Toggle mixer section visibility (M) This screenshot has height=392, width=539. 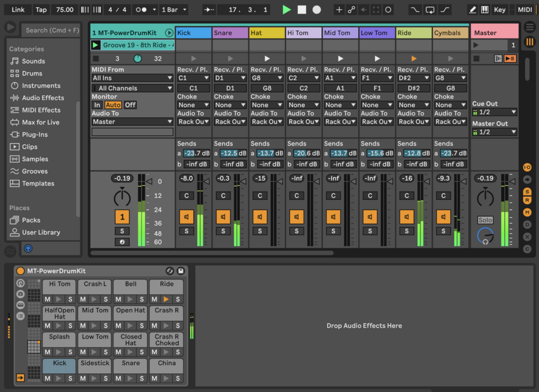pyautogui.click(x=527, y=213)
